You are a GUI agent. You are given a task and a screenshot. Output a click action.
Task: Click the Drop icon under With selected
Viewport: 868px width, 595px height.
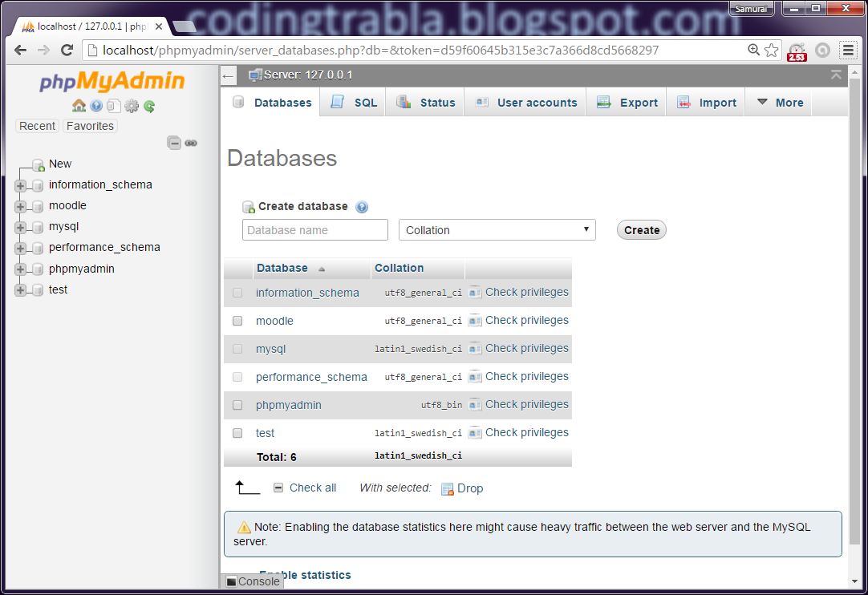click(x=448, y=488)
